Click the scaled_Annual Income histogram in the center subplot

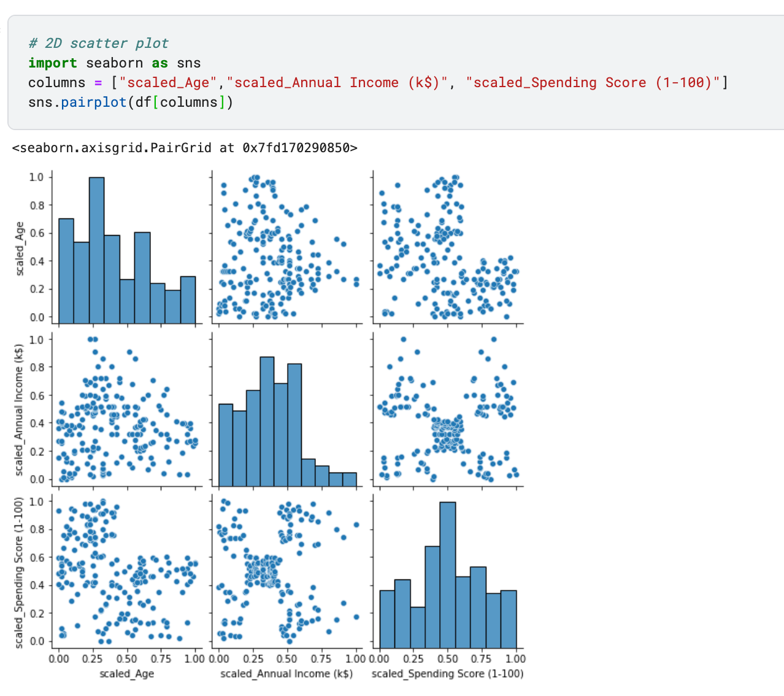pos(287,409)
